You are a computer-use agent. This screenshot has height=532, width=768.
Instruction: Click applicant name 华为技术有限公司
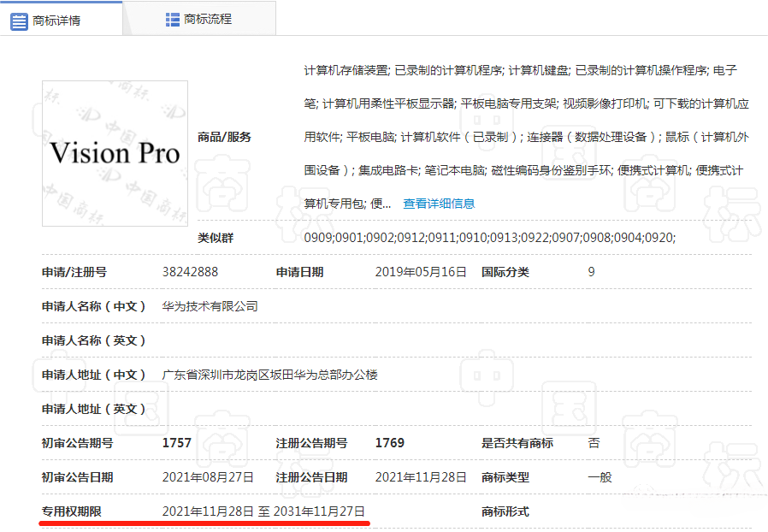click(210, 306)
